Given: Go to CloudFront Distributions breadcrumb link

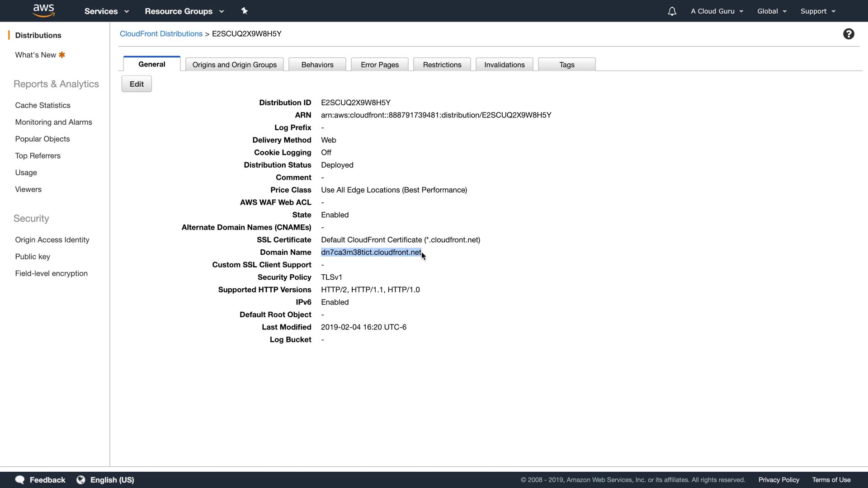Looking at the screenshot, I should tap(161, 34).
